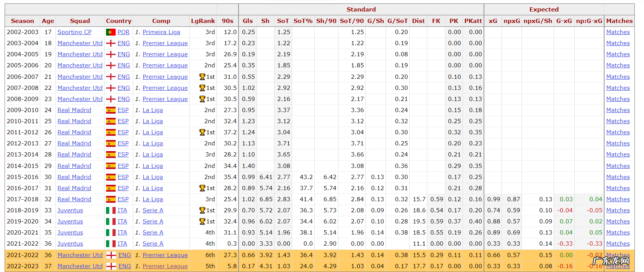Screen dimensions: 644x272
Task: Click the England flag in the 2003-2004 row
Action: click(111, 43)
